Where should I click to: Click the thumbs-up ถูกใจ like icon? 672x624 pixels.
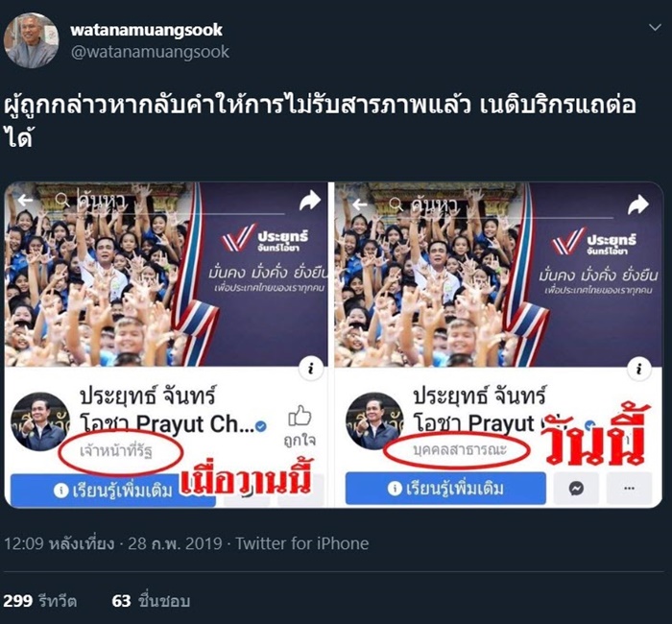(300, 417)
